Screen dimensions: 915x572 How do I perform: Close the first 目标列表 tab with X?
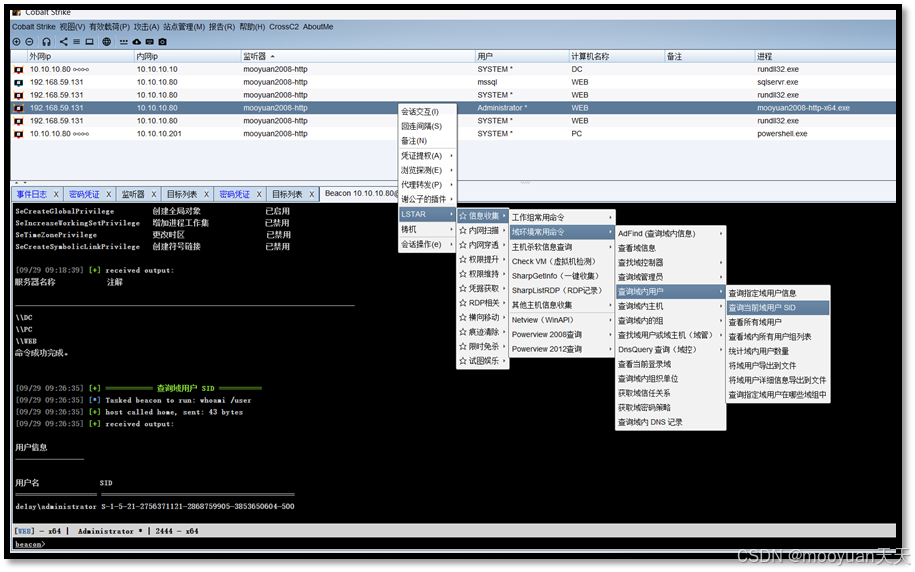[207, 194]
